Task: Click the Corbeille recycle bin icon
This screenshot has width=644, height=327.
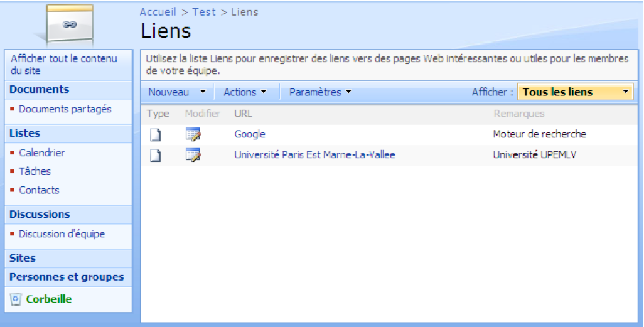Action: pyautogui.click(x=16, y=299)
